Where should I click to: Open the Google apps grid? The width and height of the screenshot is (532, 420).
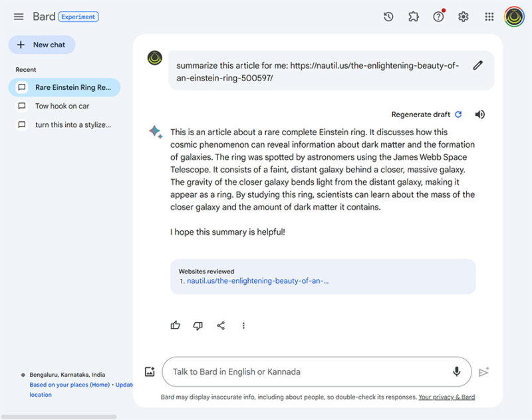tap(489, 16)
